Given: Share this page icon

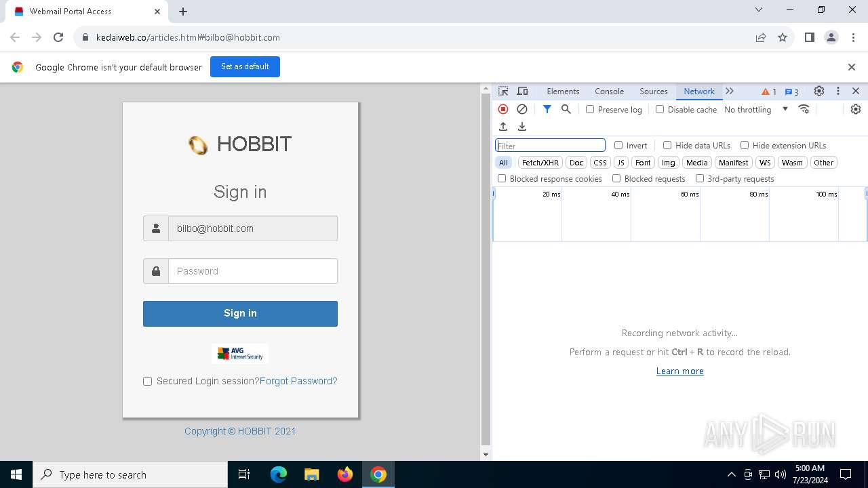Looking at the screenshot, I should [761, 37].
